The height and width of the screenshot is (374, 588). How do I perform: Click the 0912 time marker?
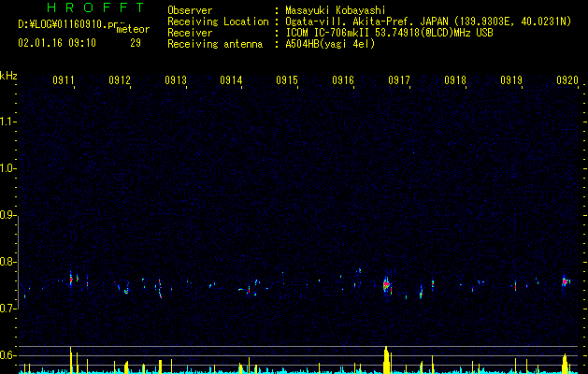coord(120,79)
